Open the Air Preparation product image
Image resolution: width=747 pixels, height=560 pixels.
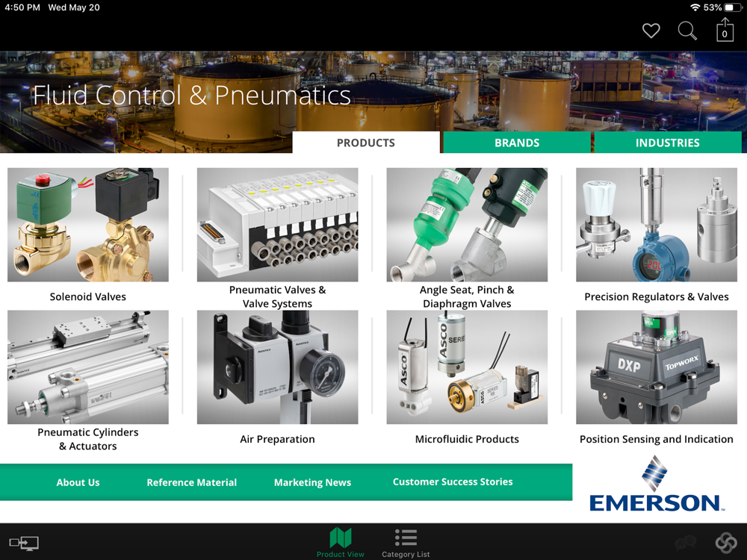pos(278,367)
